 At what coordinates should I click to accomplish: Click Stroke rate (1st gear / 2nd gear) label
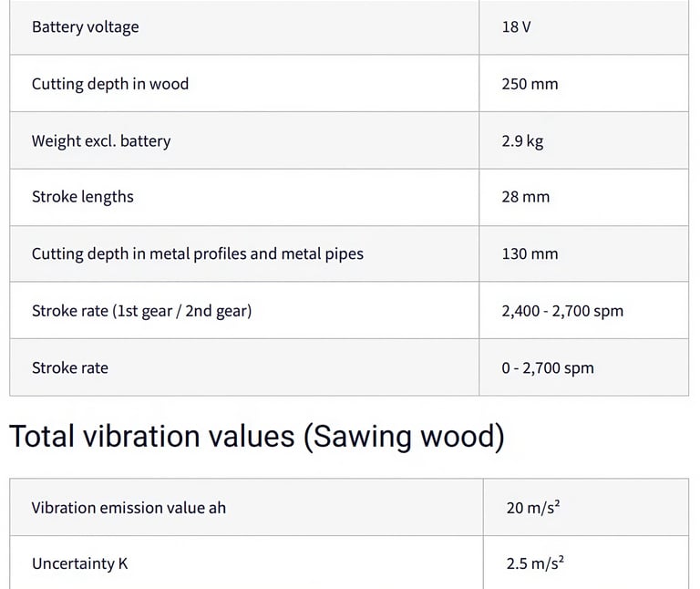tap(142, 311)
